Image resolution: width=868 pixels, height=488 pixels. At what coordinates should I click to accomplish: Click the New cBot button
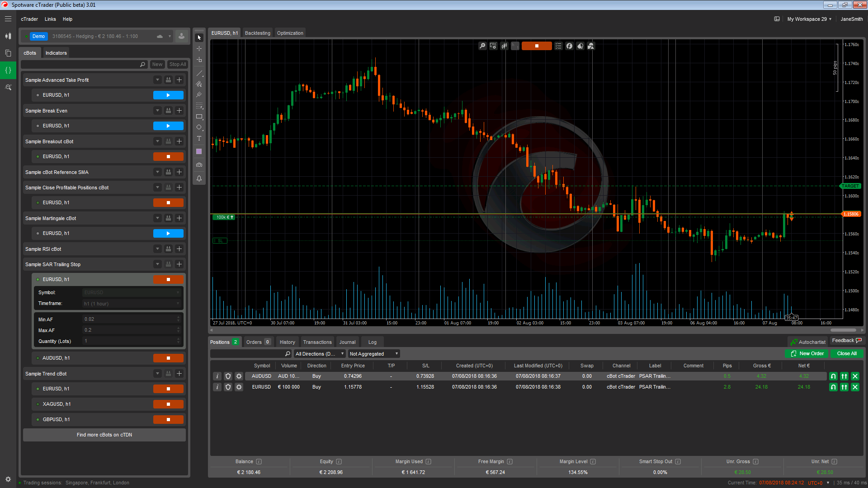click(157, 65)
